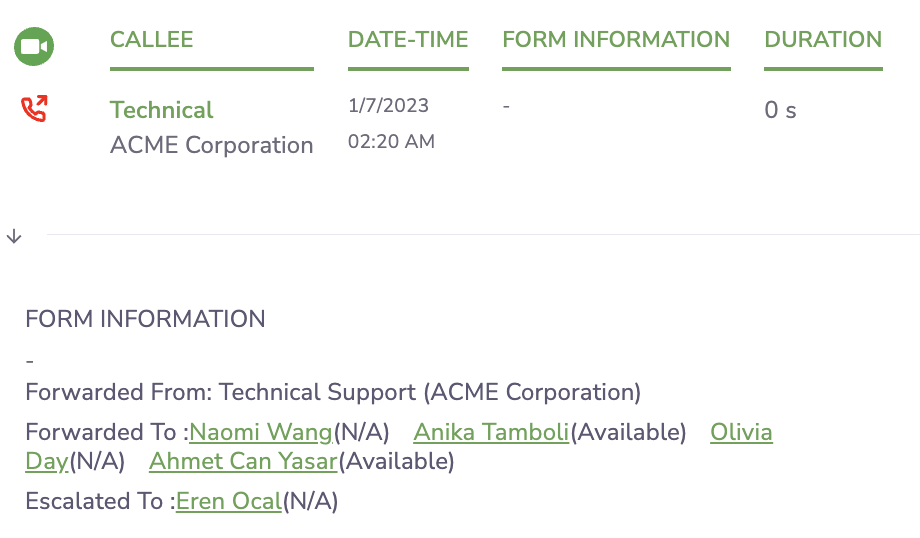Select the FORM INFORMATION column header
Image resolution: width=920 pixels, height=538 pixels.
616,40
